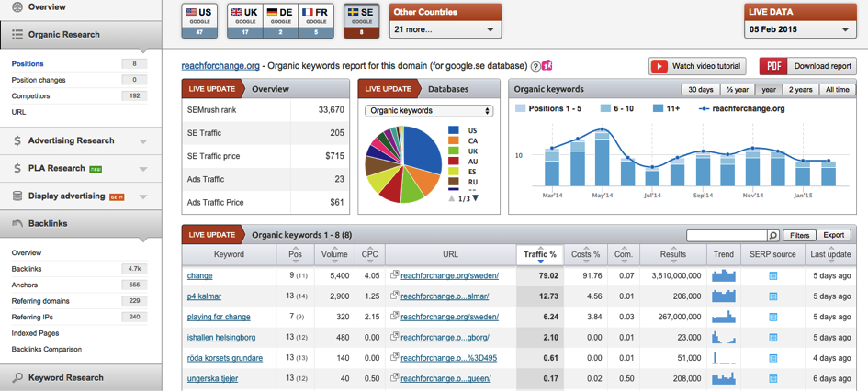Click the large blue US pie slice

[421, 150]
